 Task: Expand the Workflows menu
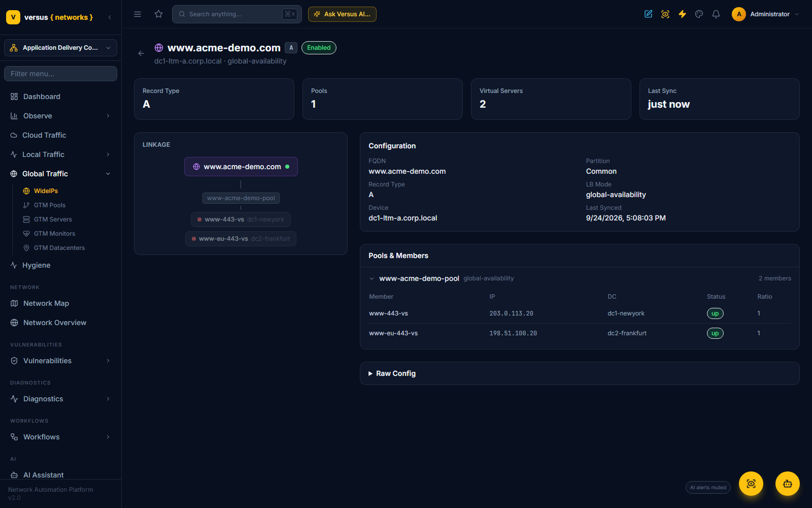click(60, 437)
